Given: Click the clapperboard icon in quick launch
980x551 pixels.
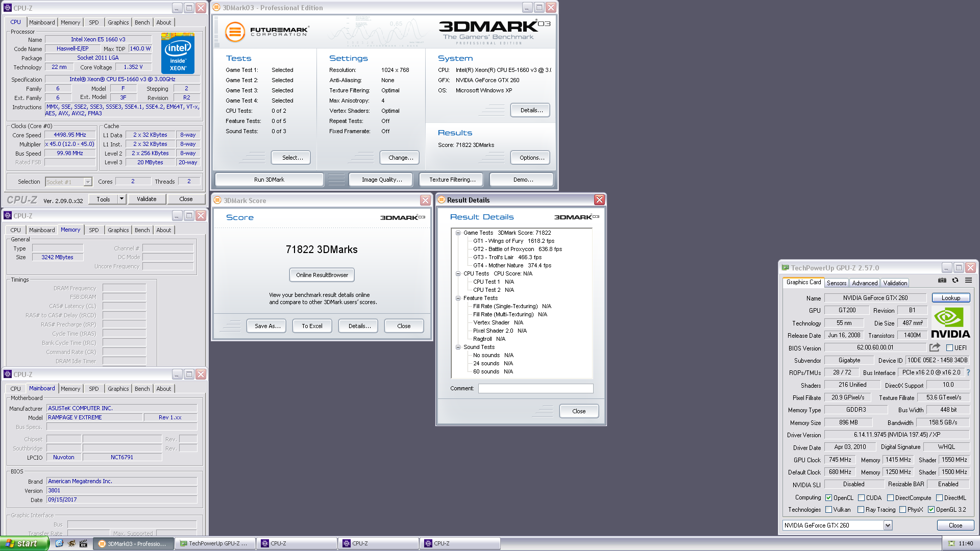Looking at the screenshot, I should tap(83, 543).
